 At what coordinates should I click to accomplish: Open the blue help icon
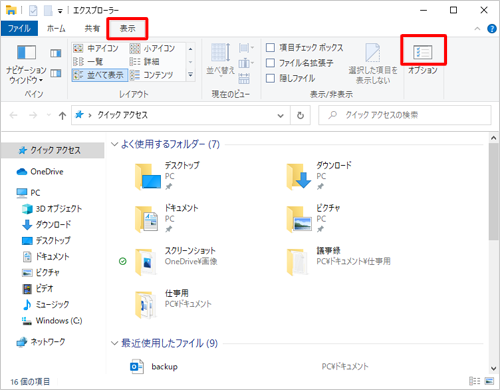(492, 29)
